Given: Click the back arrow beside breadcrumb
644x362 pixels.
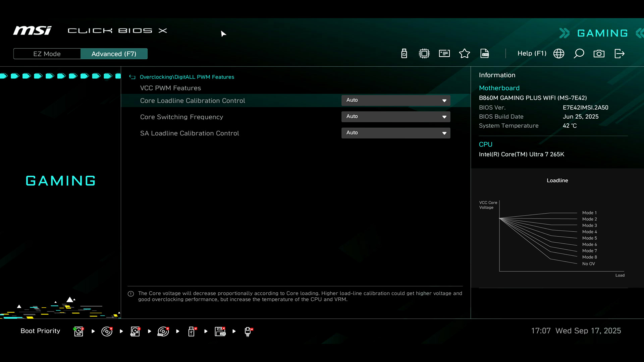Looking at the screenshot, I should pos(132,77).
